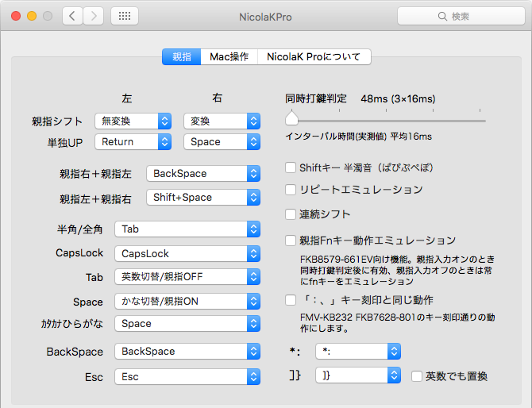Open the NicolaK Proについて tab
The image size is (532, 408).
click(x=314, y=56)
